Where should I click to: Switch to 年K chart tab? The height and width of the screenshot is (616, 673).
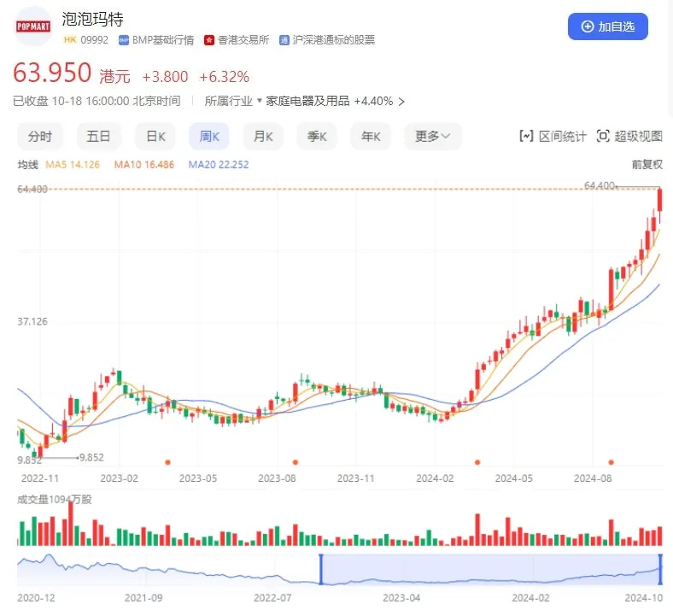click(x=371, y=137)
